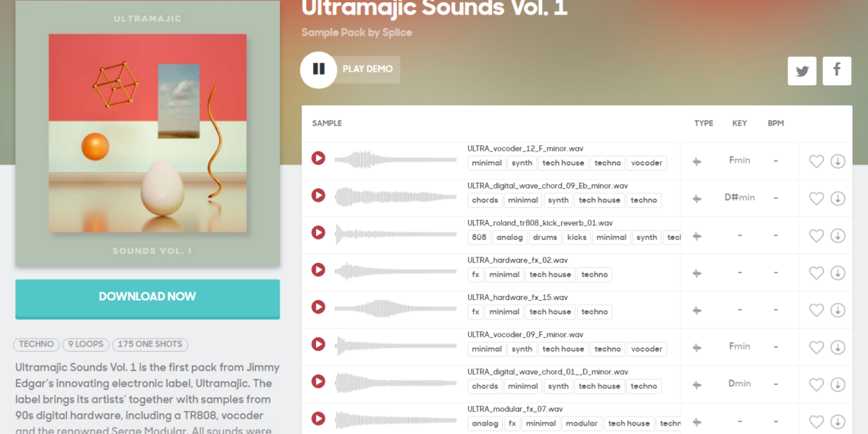Favorite ULTRA_vocoder_12_F_minor.wav with the heart icon
This screenshot has height=434, width=868.
816,161
